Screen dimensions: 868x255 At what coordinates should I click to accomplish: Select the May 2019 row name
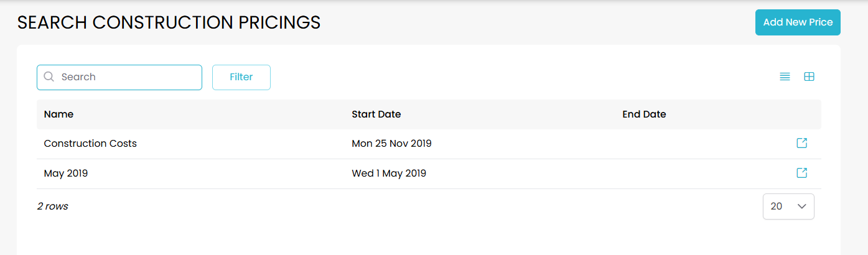point(66,174)
